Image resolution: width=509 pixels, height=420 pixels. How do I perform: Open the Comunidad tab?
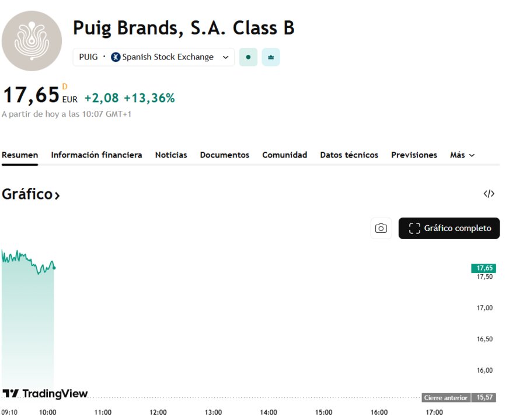(x=284, y=155)
